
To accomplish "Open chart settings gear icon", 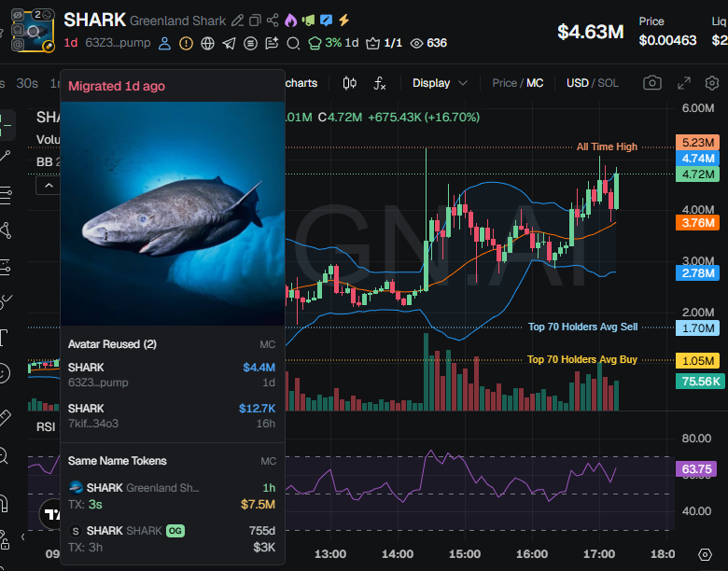I will tap(712, 83).
